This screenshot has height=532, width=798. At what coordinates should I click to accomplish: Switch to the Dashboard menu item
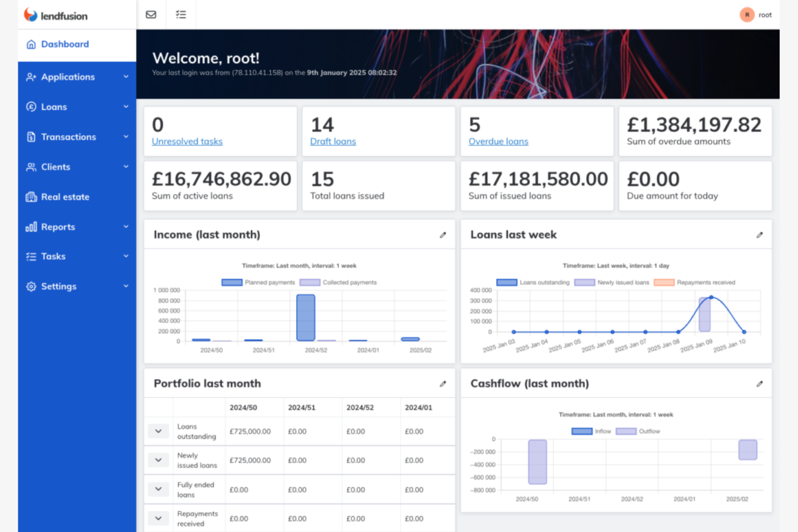click(x=65, y=44)
